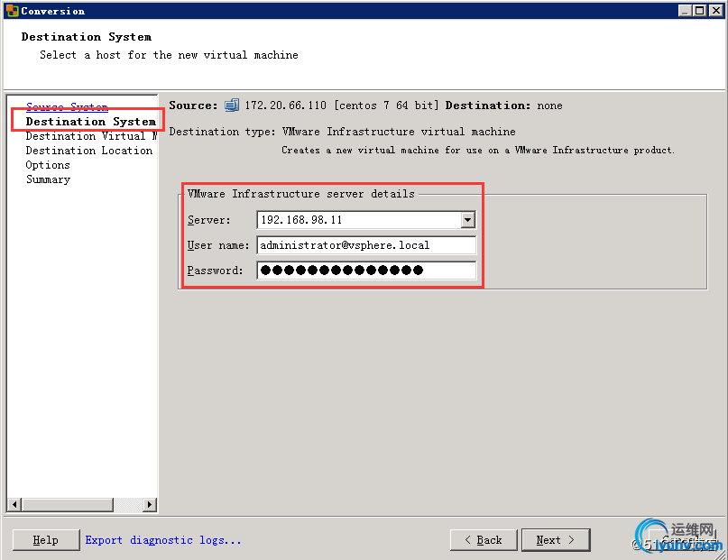Maximize the Conversion window

pos(700,10)
